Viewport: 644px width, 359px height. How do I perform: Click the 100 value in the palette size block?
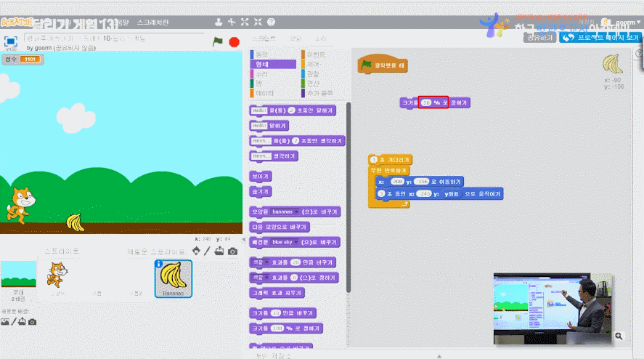click(277, 328)
